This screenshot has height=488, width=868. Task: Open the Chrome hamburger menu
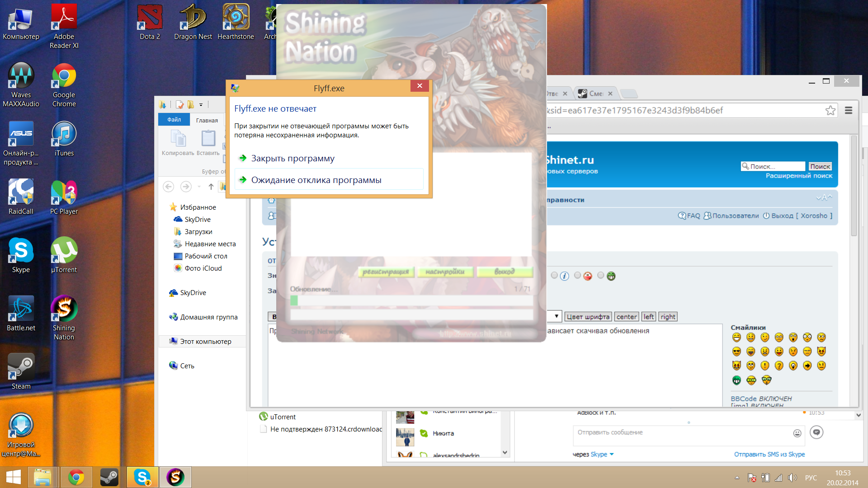click(x=849, y=110)
